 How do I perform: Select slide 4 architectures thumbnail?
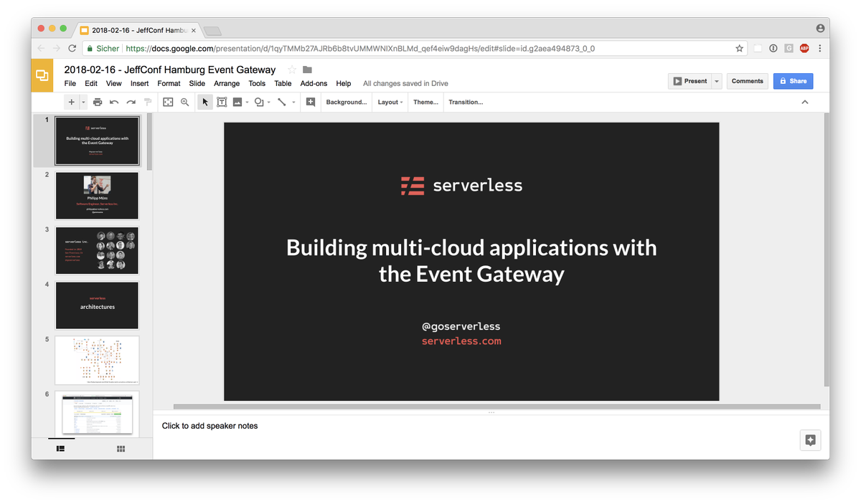pyautogui.click(x=97, y=305)
